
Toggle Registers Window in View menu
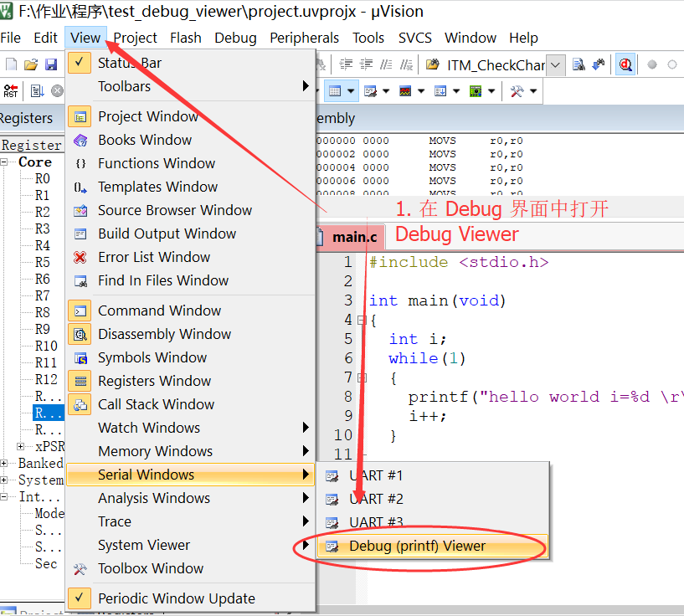coord(191,381)
